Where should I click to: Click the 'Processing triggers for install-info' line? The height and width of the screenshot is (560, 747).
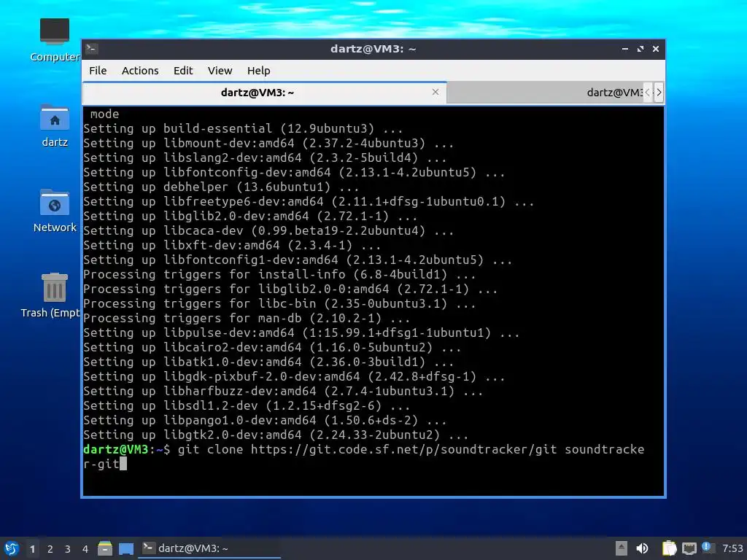pos(279,274)
